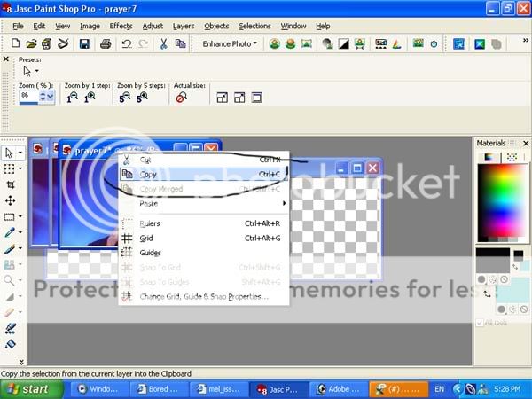Expand the toolbar overflow chevron

coord(526,41)
